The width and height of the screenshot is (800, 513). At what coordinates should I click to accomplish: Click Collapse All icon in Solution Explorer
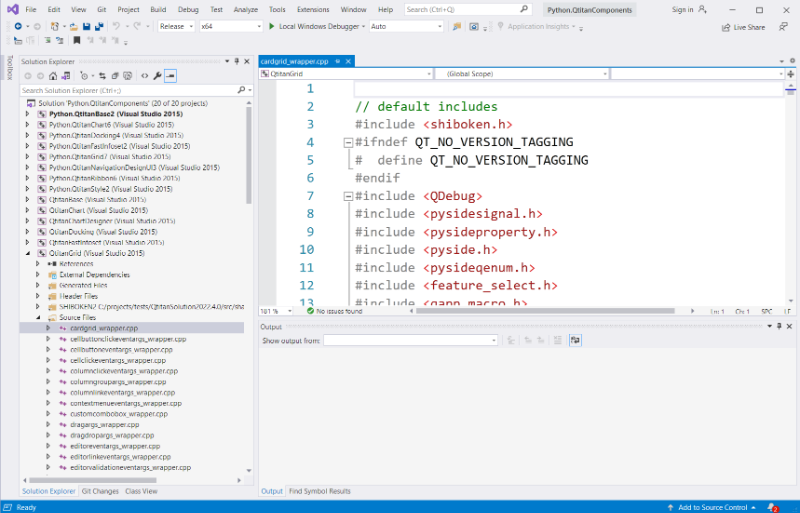click(x=116, y=75)
